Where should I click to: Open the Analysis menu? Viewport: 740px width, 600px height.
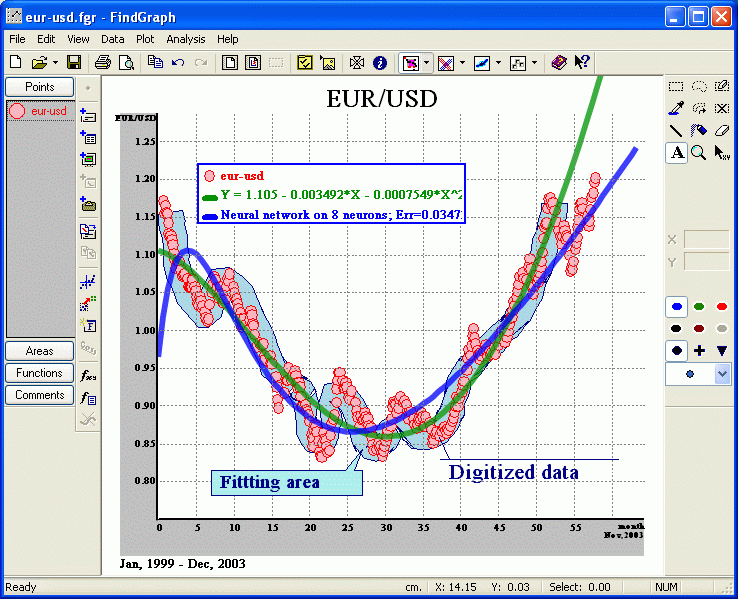pos(185,39)
